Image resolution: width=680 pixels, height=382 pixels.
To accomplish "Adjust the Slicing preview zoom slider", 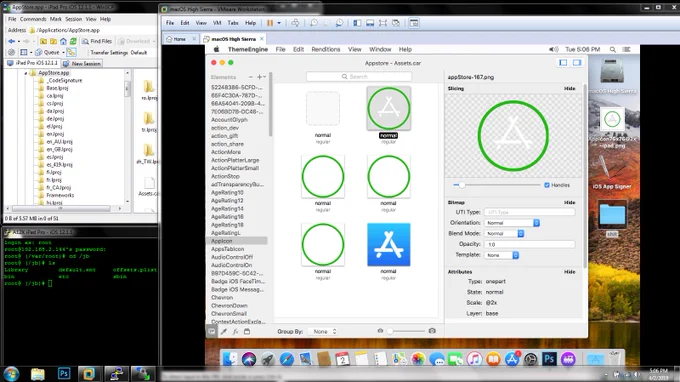I will [462, 185].
